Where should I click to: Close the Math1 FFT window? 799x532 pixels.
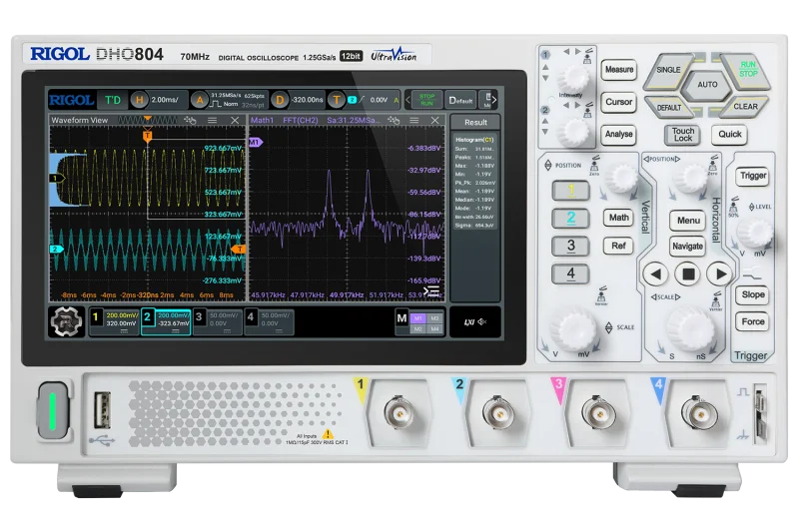434,120
